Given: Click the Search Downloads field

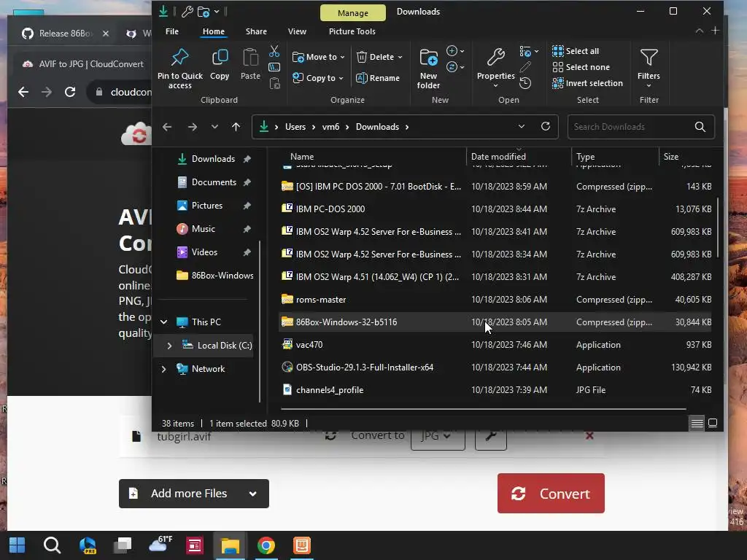Looking at the screenshot, I should pyautogui.click(x=640, y=127).
